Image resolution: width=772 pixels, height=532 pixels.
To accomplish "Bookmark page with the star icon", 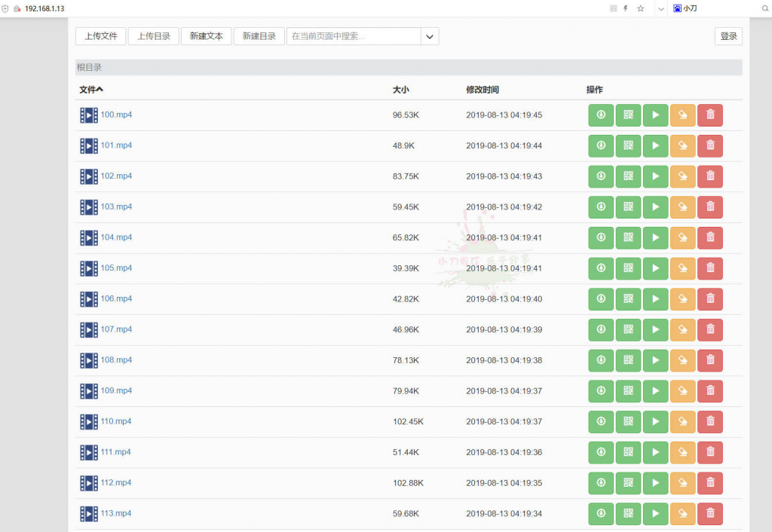I will (640, 8).
